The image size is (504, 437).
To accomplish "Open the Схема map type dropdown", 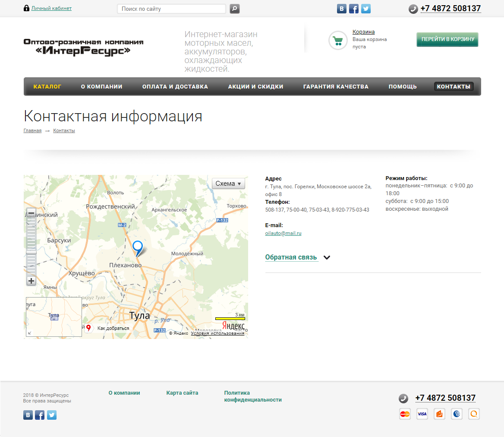I will click(228, 184).
